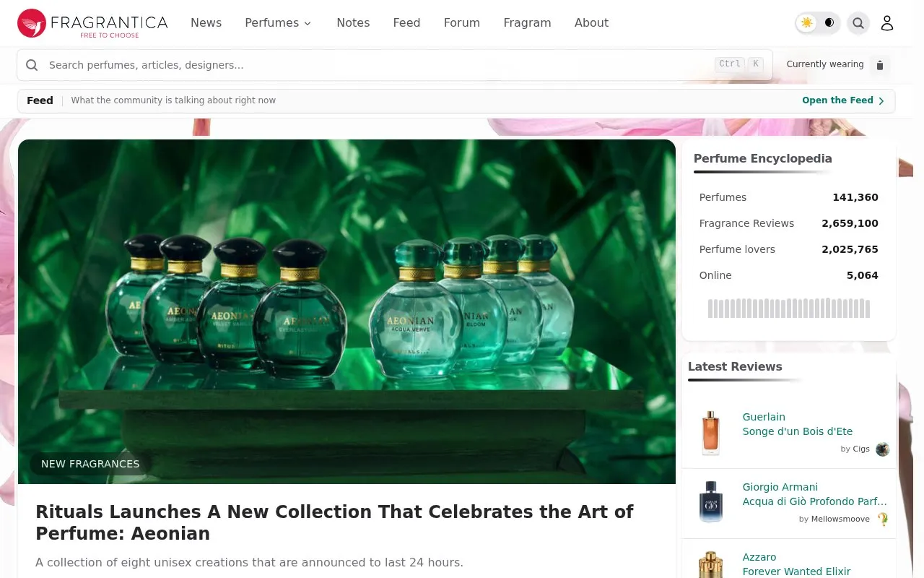Viewport: 924px width, 578px height.
Task: Open the About page
Action: click(591, 23)
